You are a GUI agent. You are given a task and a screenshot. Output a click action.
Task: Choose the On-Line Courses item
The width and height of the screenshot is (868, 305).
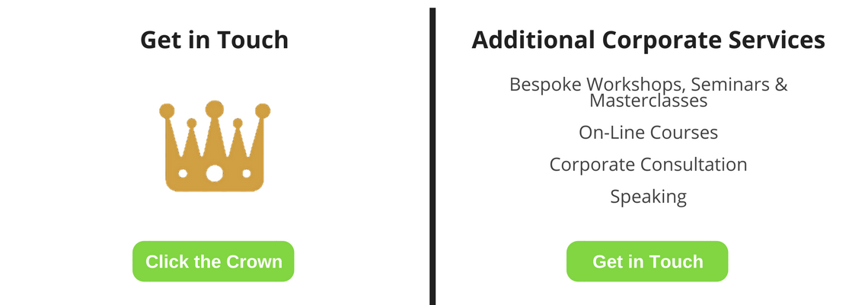[x=648, y=133]
